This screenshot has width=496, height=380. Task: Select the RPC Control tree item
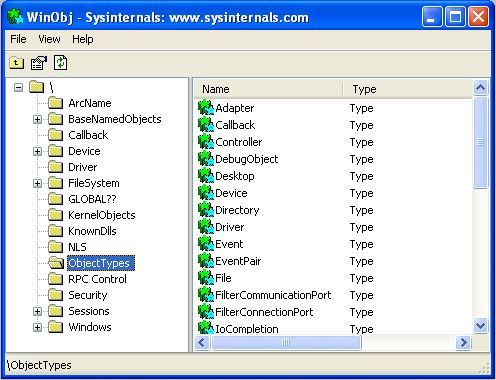97,279
